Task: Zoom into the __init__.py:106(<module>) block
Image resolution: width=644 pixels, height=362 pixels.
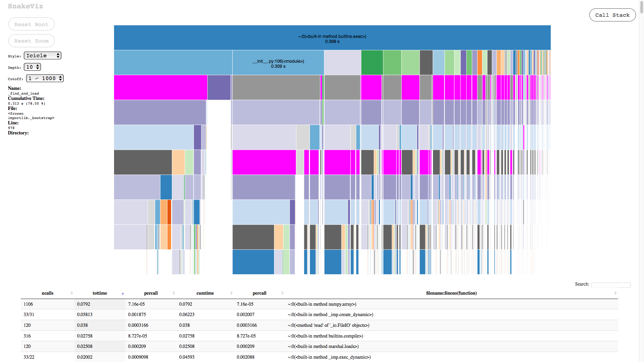Action: (278, 62)
